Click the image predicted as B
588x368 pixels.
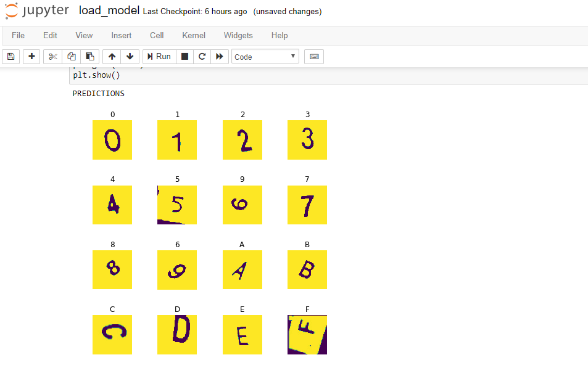[x=307, y=270]
